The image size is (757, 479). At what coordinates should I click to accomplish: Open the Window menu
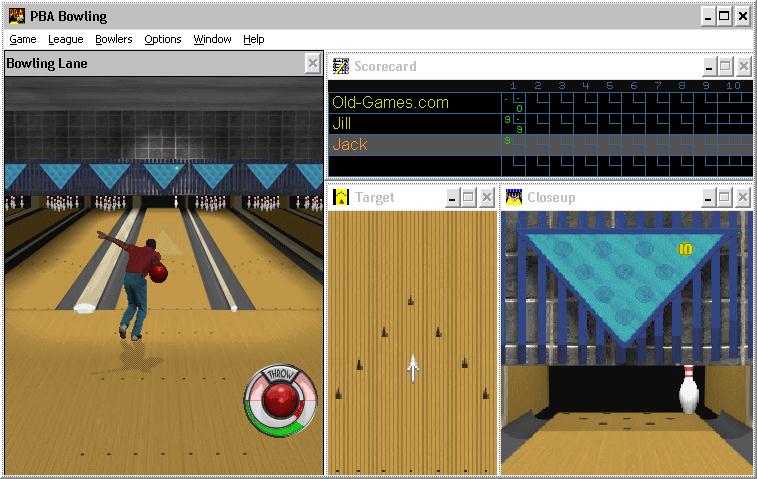[x=212, y=39]
